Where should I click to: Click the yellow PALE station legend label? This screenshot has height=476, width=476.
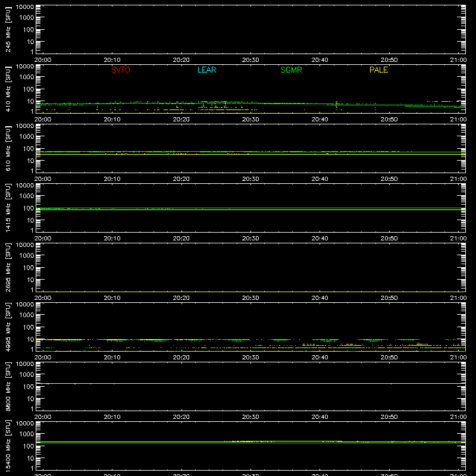click(378, 70)
